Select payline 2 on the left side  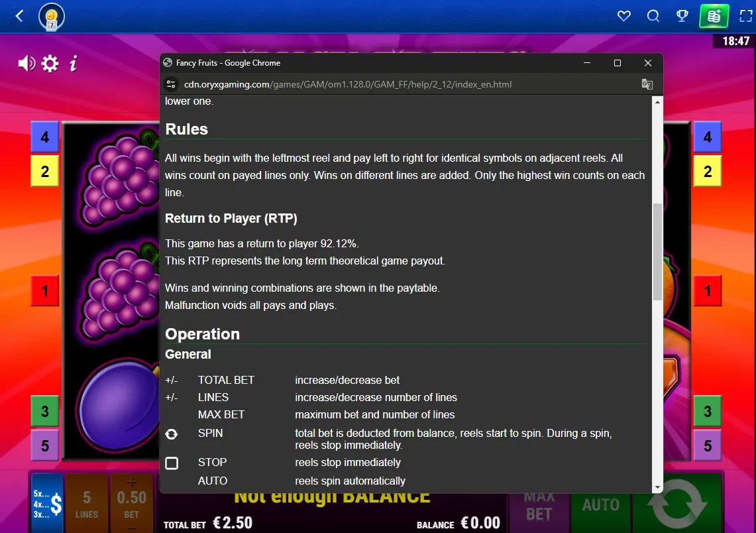click(x=45, y=171)
